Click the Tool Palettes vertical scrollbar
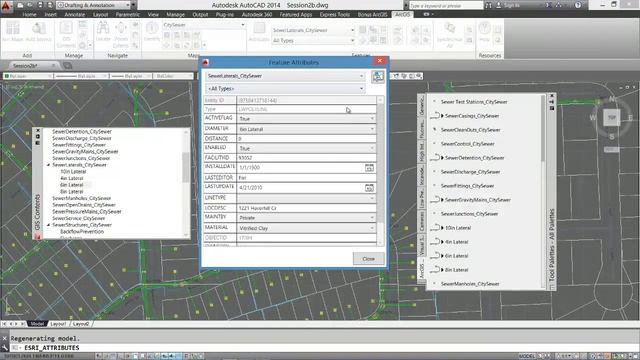The width and height of the screenshot is (640, 360). [x=543, y=192]
